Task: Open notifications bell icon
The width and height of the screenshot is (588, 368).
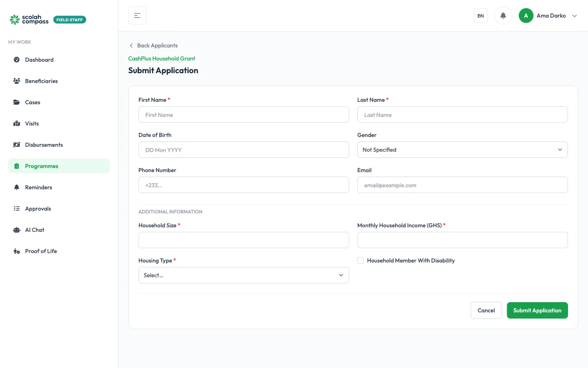Action: tap(503, 16)
